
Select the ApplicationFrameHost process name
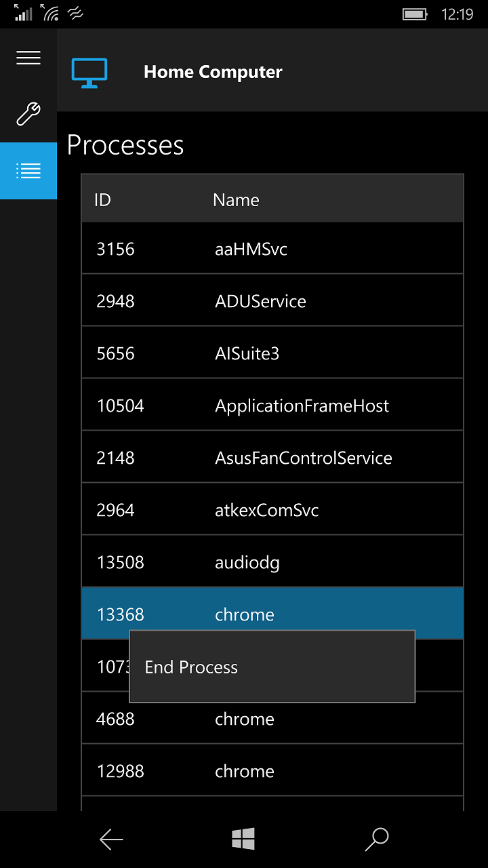tap(302, 406)
